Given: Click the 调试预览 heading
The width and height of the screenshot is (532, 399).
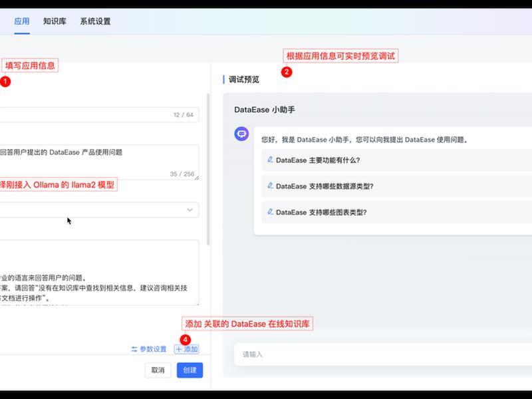Looking at the screenshot, I should click(x=244, y=80).
